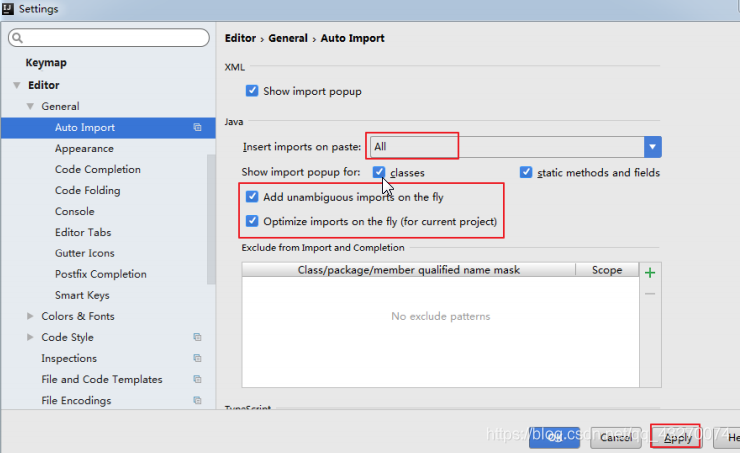Select File and Code Templates

(101, 379)
